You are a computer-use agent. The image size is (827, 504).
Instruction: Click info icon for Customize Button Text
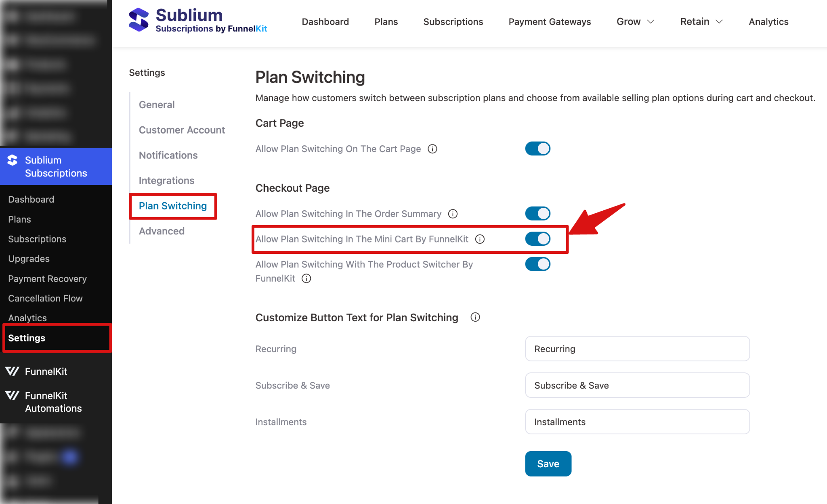point(475,317)
